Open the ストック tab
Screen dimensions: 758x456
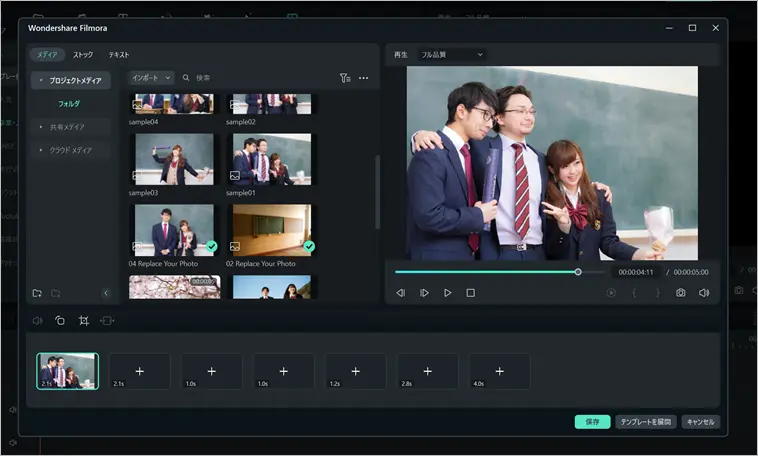coord(83,55)
